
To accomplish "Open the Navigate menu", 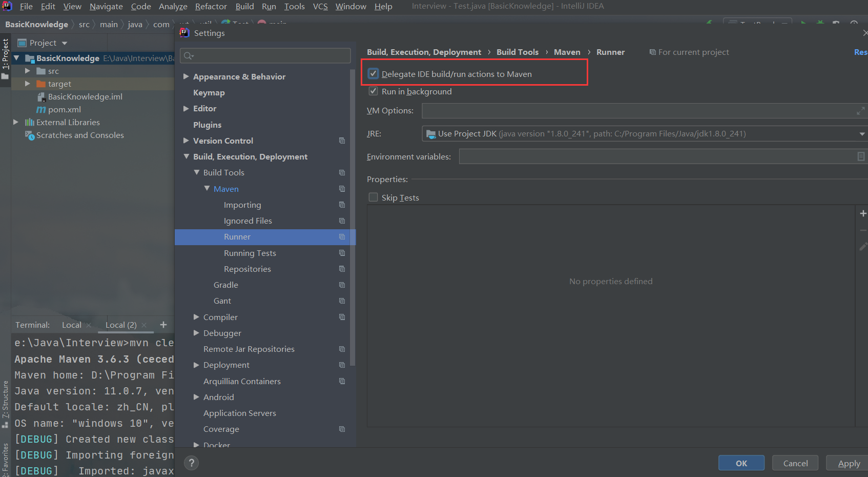I will [106, 6].
